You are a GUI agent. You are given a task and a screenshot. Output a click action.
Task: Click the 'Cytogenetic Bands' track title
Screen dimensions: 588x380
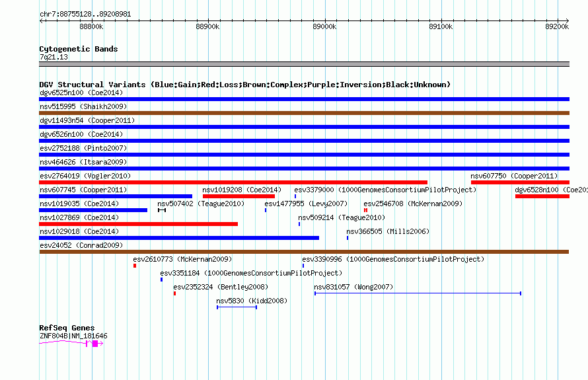pyautogui.click(x=79, y=49)
